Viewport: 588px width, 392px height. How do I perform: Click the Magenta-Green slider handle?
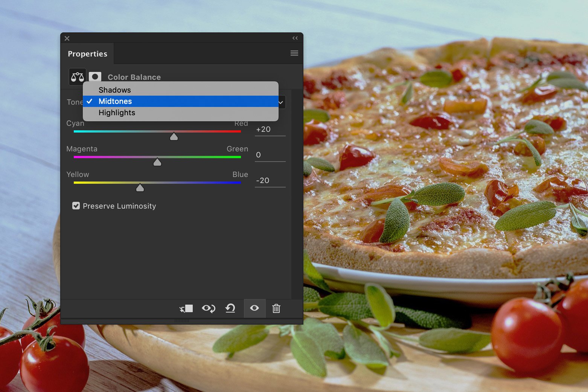point(157,162)
